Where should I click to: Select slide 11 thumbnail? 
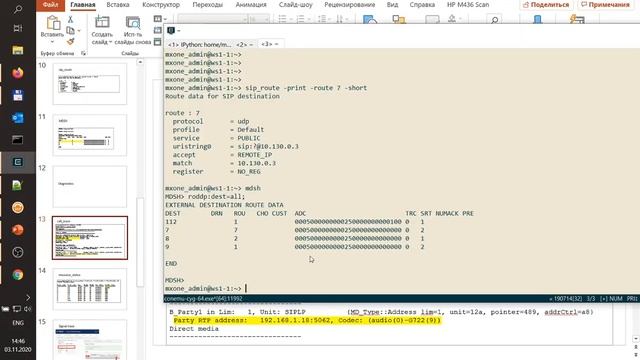(x=90, y=135)
